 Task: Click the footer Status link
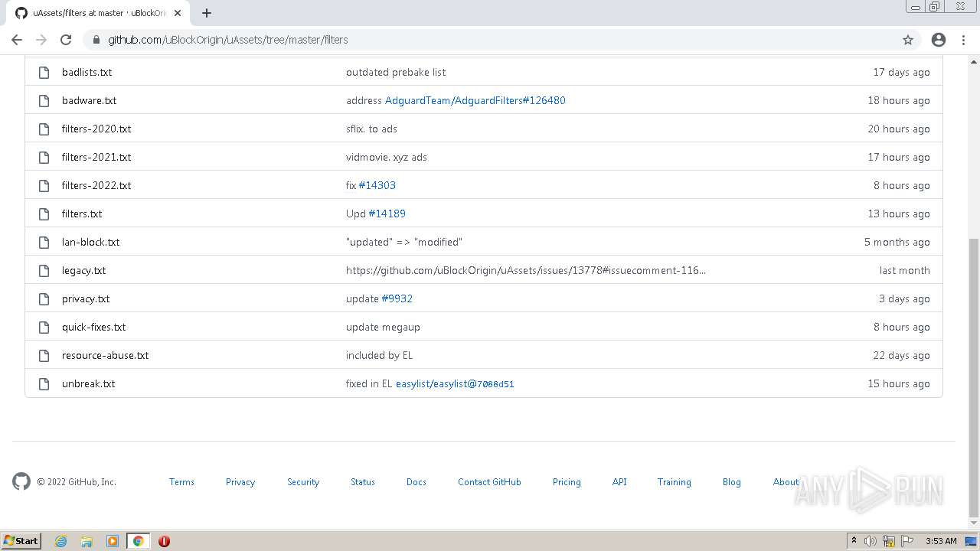click(x=363, y=481)
